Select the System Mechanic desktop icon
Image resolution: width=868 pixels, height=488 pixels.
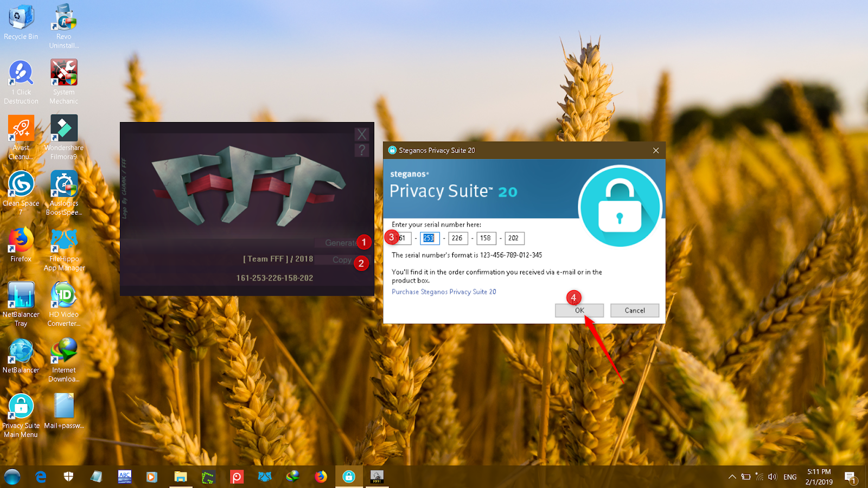[x=64, y=82]
